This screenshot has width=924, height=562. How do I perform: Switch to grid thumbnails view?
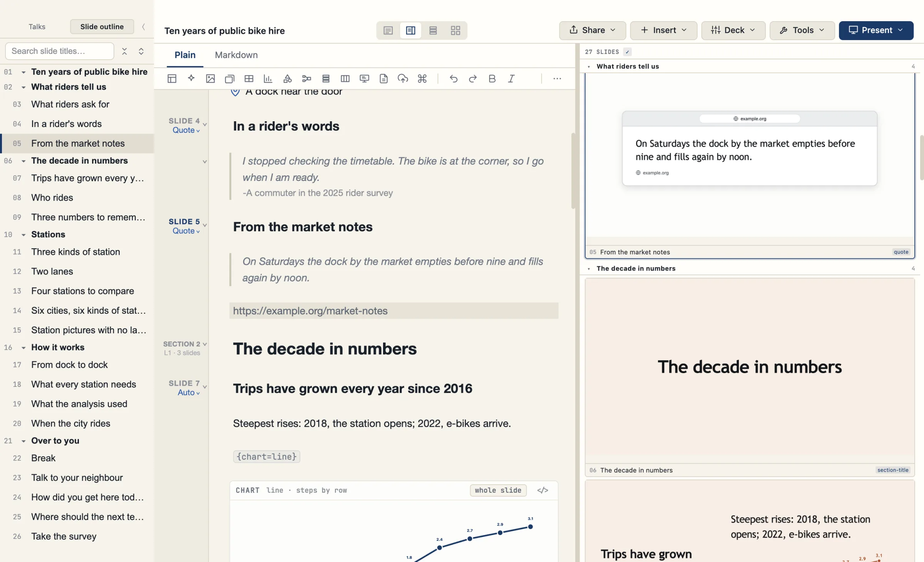pos(455,30)
